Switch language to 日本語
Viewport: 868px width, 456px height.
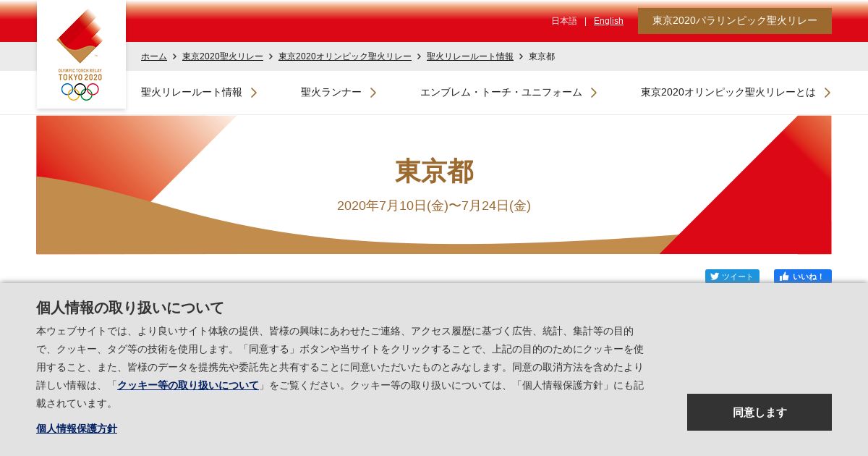564,21
